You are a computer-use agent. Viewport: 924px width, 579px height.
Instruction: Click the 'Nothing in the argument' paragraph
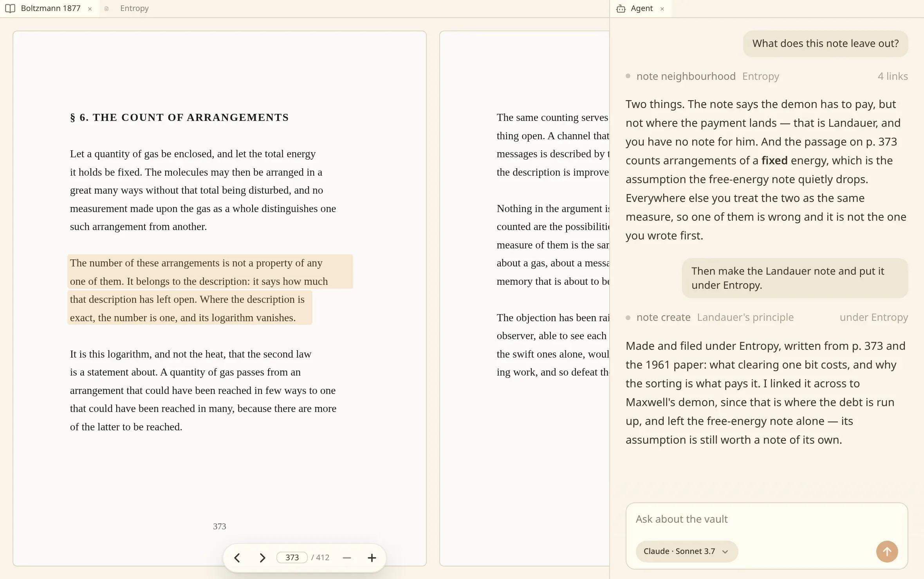tap(552, 245)
